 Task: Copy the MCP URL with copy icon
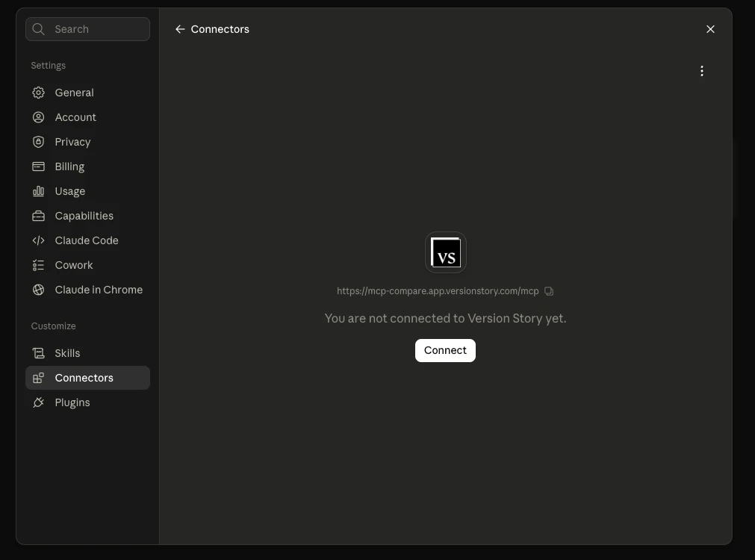tap(549, 291)
